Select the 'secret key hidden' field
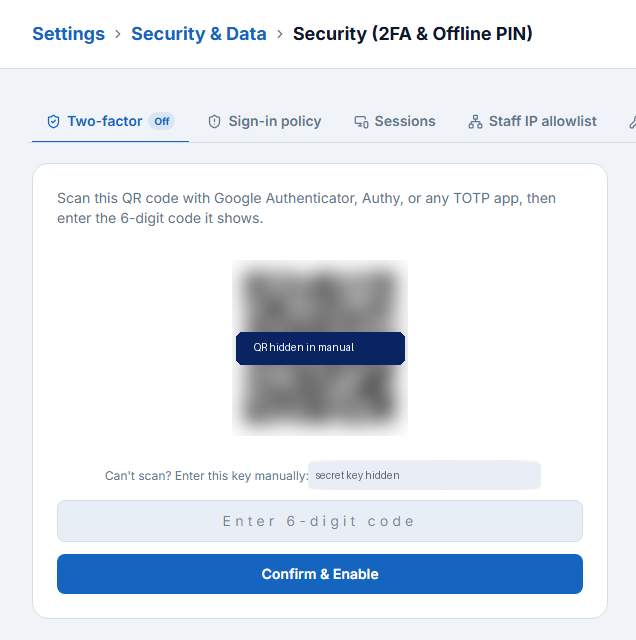636x640 pixels. pyautogui.click(x=425, y=475)
